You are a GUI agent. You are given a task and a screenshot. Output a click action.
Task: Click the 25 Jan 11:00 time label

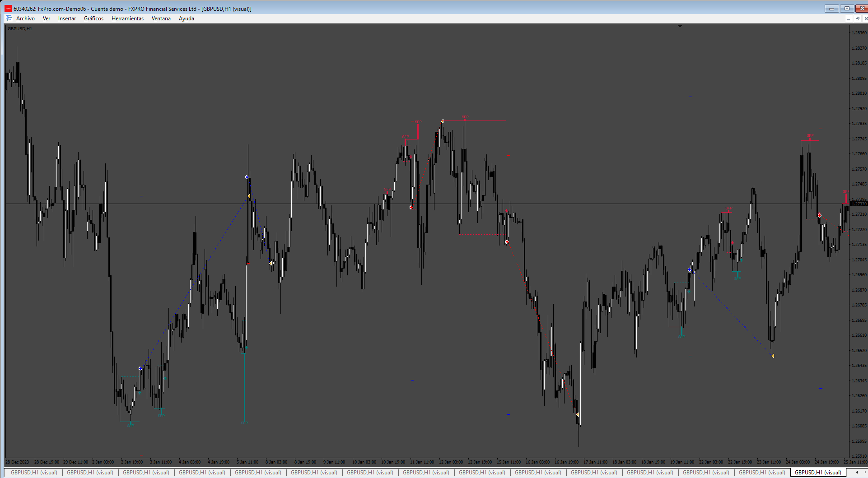pyautogui.click(x=855, y=462)
